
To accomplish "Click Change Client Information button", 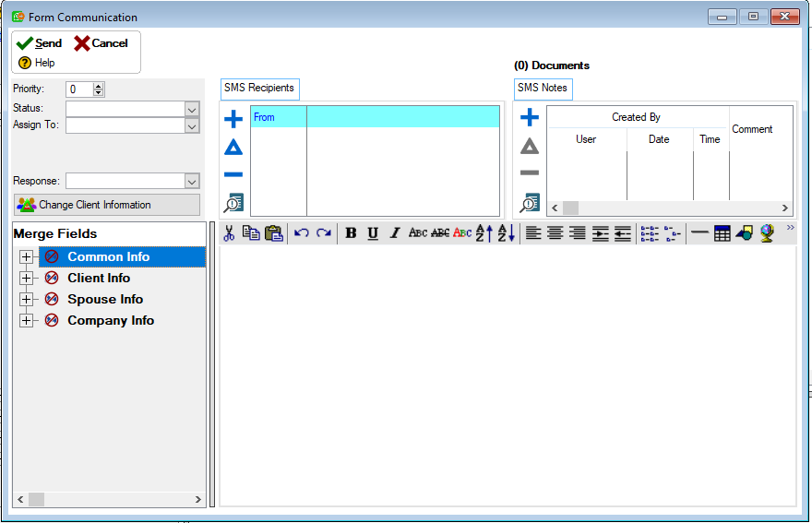I will tap(106, 205).
